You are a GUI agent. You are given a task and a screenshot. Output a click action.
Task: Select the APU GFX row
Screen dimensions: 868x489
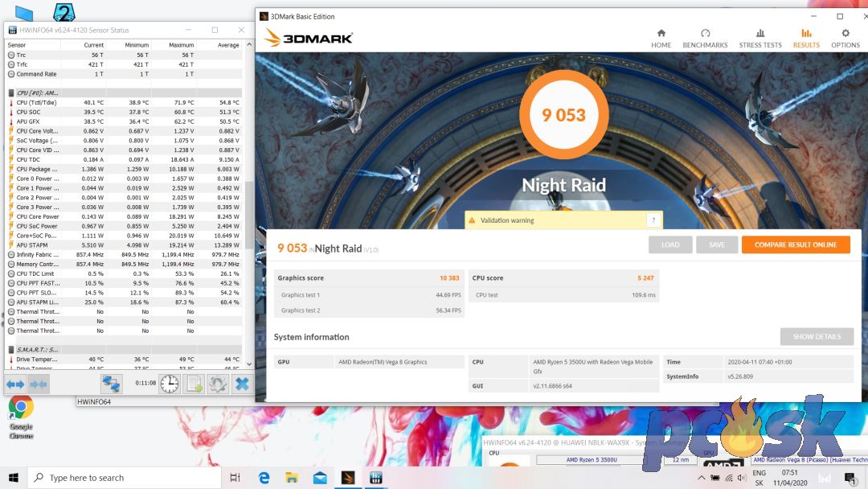[124, 121]
